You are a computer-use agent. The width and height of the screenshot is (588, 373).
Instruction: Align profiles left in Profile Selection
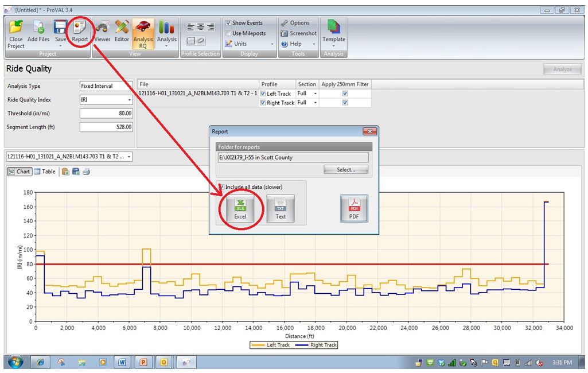click(x=190, y=27)
